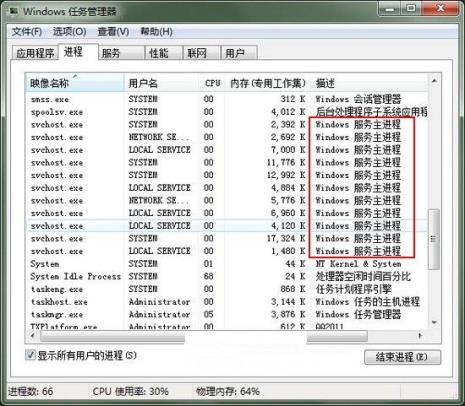The width and height of the screenshot is (465, 406).
Task: Open the 文件(F) menu
Action: tap(27, 32)
